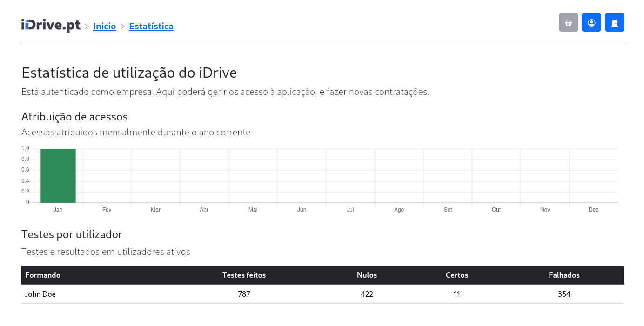Select the Dez month label on chart
Screen dimensions: 644x326
[593, 210]
